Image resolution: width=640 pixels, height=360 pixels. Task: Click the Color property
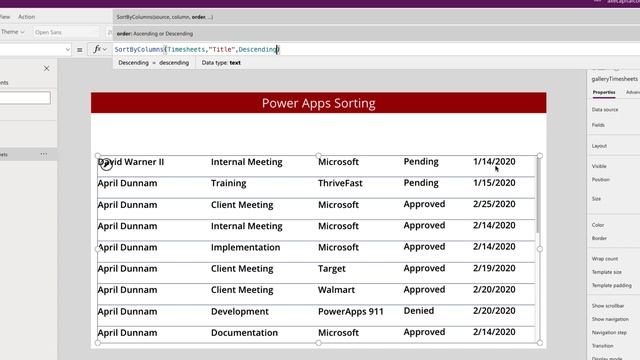[x=598, y=225]
